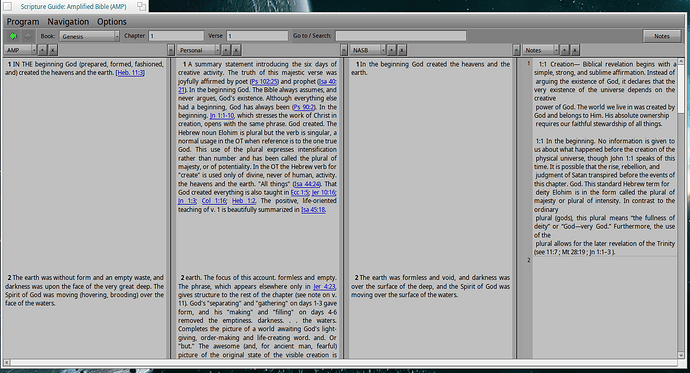Image resolution: width=690 pixels, height=373 pixels.
Task: Click verse number 1 in Notes pane gutter
Action: click(x=529, y=64)
